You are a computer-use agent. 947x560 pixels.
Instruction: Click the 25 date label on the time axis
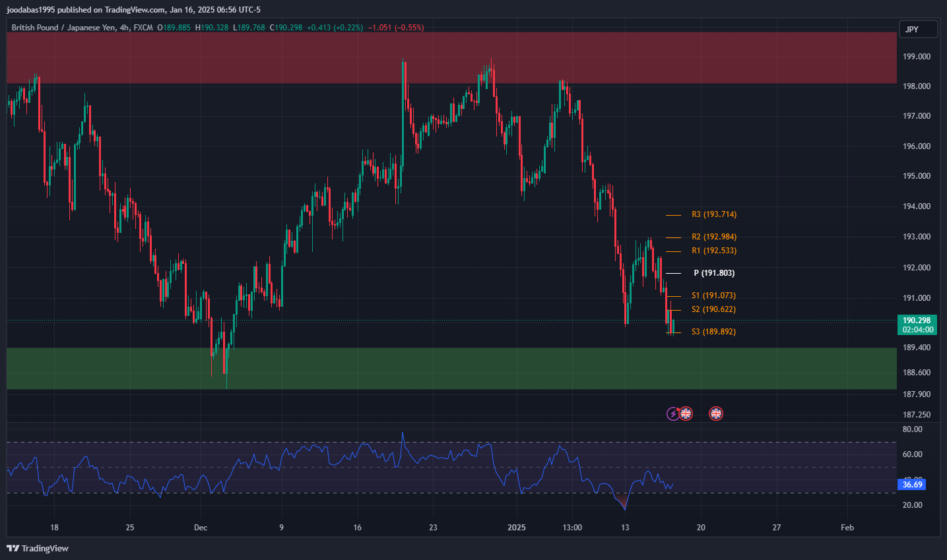(130, 528)
